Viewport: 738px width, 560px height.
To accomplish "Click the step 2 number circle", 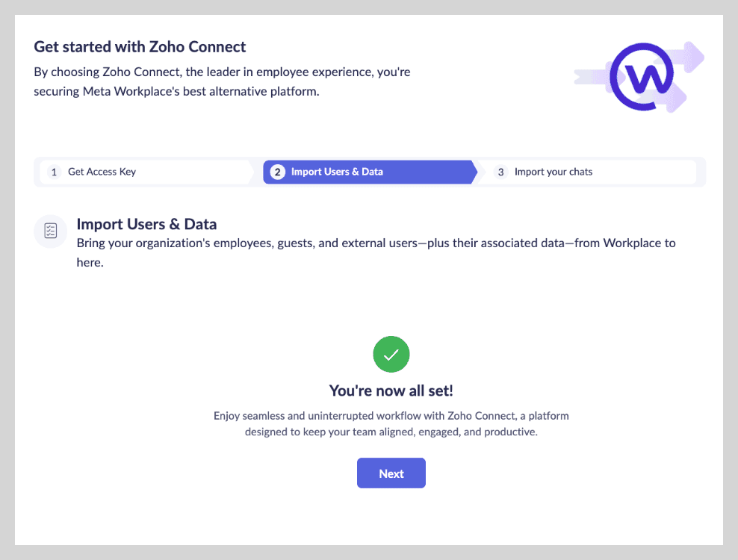I will coord(278,172).
